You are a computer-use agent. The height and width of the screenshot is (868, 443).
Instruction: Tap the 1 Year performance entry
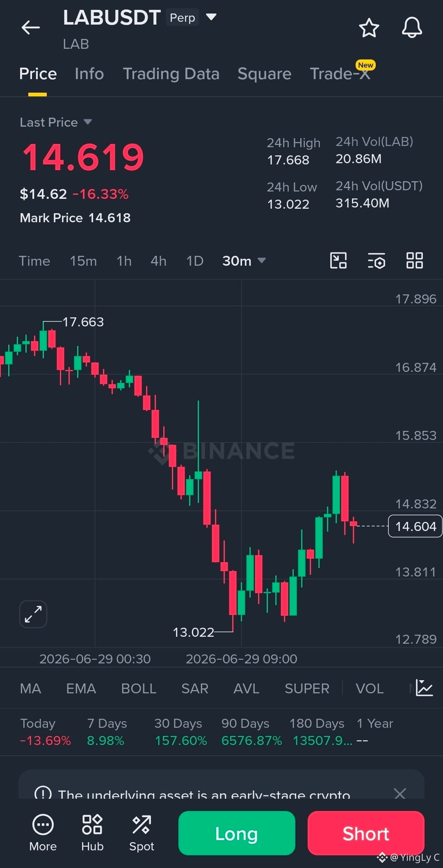click(374, 732)
